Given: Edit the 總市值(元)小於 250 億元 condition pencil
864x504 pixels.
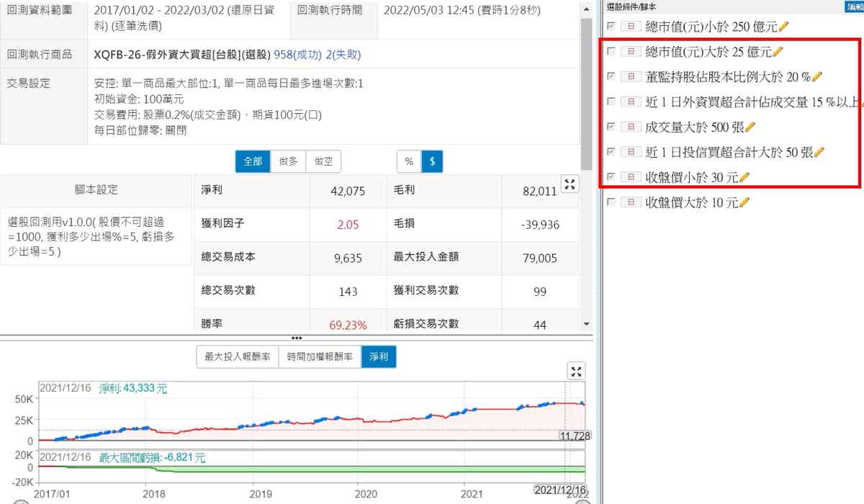Looking at the screenshot, I should [784, 26].
